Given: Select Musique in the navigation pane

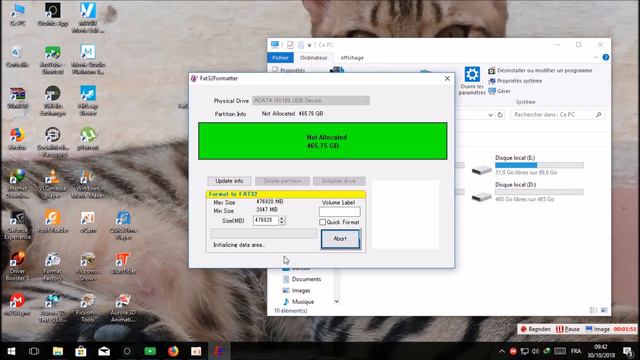Looking at the screenshot, I should click(298, 302).
